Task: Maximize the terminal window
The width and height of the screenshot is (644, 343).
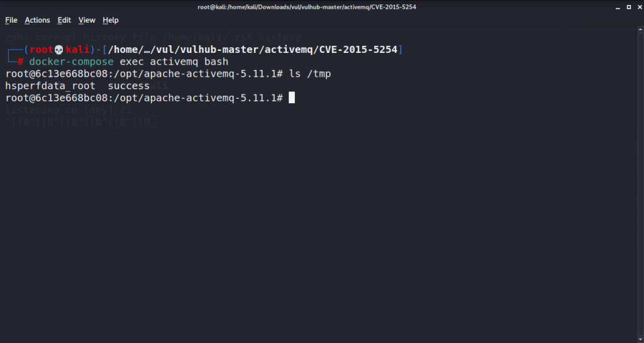Action: [629, 7]
